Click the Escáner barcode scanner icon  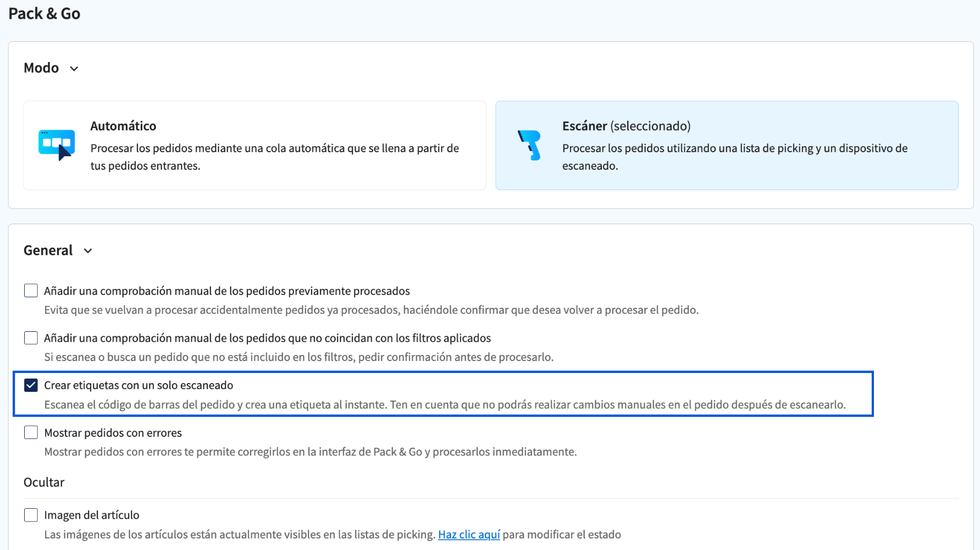point(530,145)
